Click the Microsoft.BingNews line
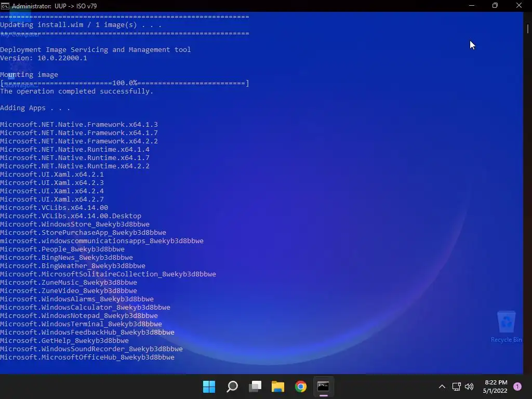The image size is (532, 399). pos(66,258)
